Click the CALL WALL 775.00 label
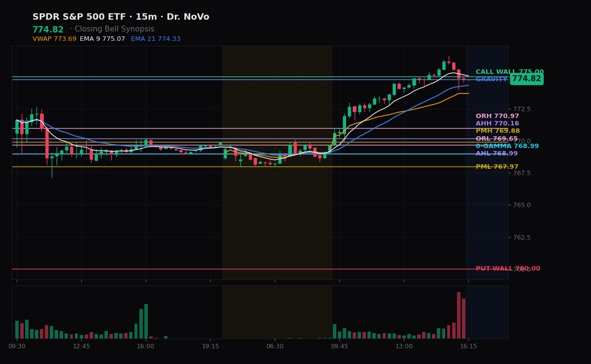This screenshot has height=364, width=591. coord(510,72)
